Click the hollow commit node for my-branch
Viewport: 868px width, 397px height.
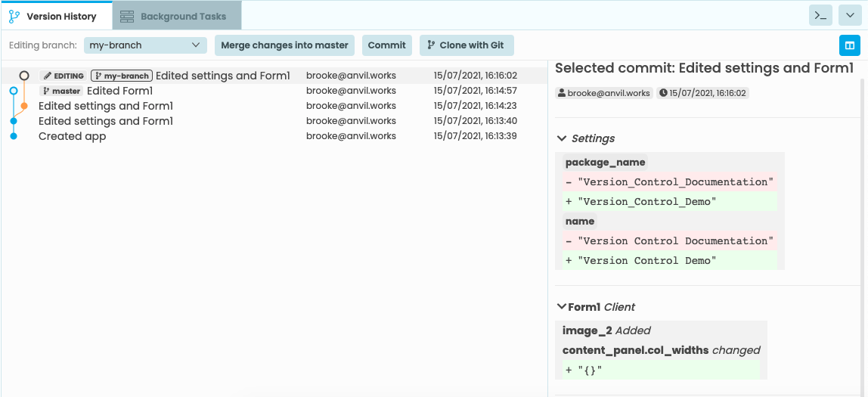pos(24,76)
